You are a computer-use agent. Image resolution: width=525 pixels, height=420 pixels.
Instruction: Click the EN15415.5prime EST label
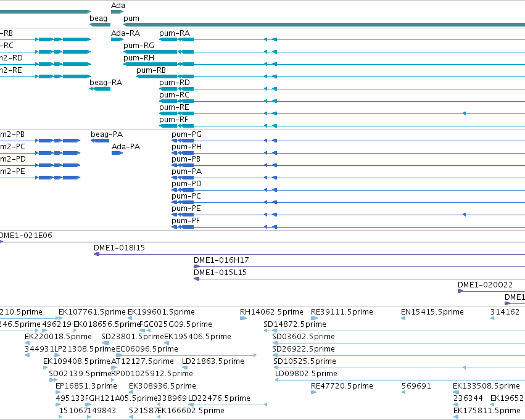point(432,312)
